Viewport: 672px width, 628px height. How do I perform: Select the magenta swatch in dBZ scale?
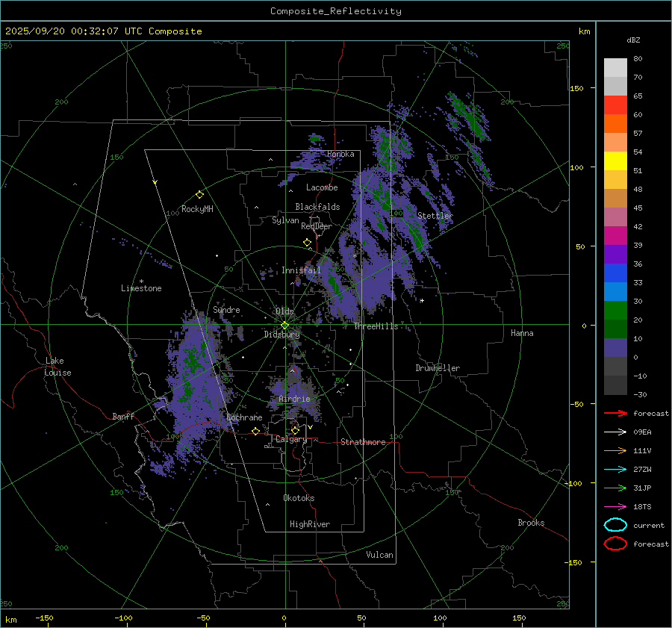(x=615, y=235)
